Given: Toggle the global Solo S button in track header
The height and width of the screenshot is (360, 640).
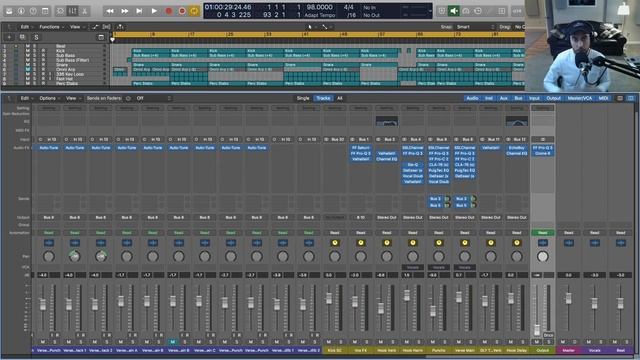Looking at the screenshot, I should click(36, 37).
